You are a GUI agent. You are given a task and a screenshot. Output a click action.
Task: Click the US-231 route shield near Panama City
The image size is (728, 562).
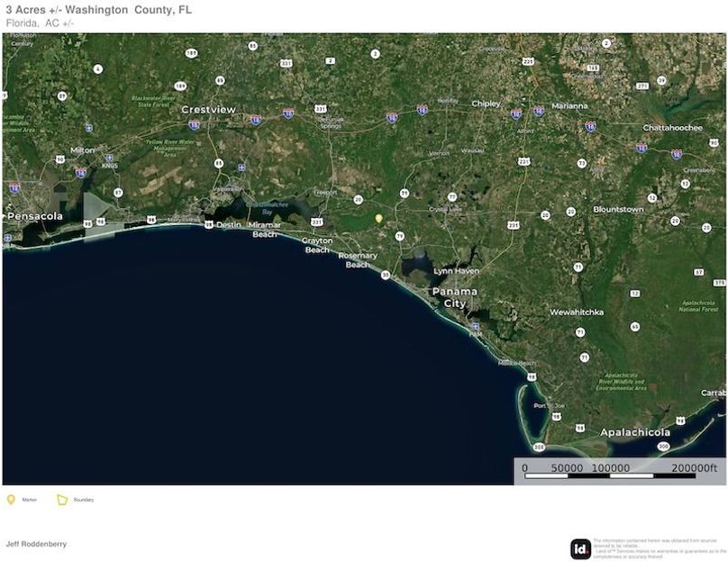click(513, 225)
